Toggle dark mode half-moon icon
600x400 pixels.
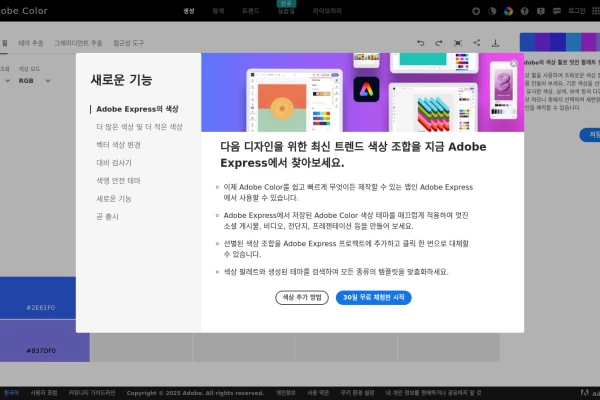(492, 11)
